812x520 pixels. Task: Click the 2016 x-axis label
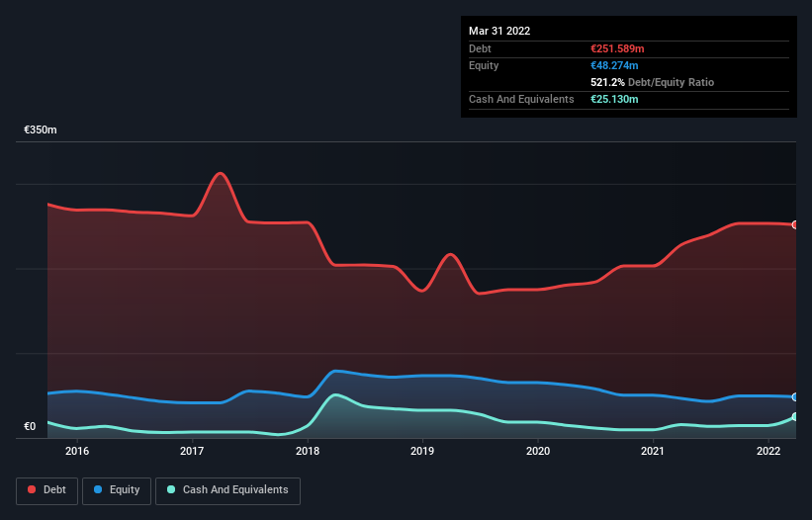pos(76,451)
